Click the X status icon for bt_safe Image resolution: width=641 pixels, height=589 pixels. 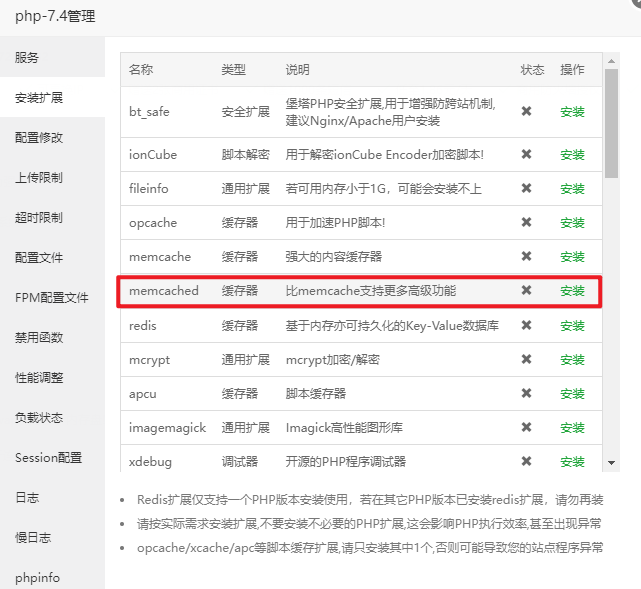(x=527, y=111)
